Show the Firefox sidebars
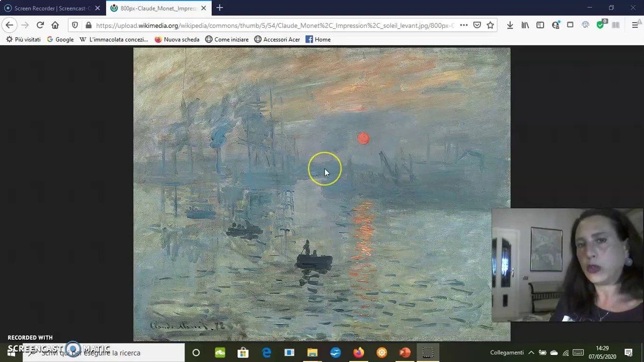The width and height of the screenshot is (644, 362). (540, 25)
